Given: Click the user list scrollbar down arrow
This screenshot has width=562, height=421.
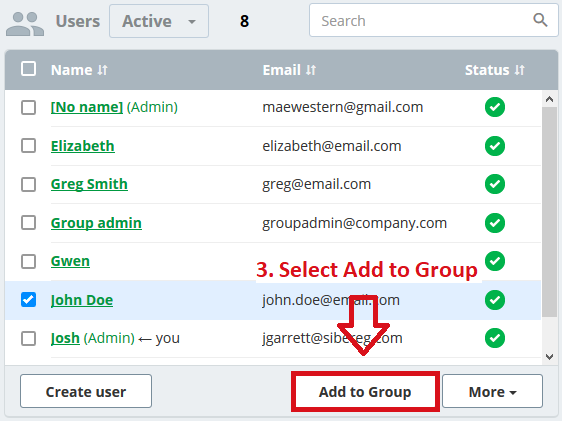Looking at the screenshot, I should pyautogui.click(x=549, y=357).
